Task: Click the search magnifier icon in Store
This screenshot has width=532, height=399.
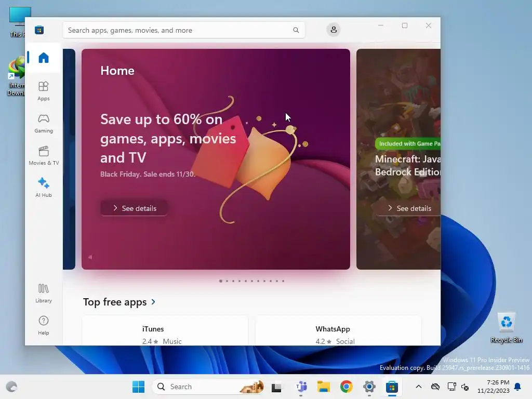Action: click(x=296, y=30)
